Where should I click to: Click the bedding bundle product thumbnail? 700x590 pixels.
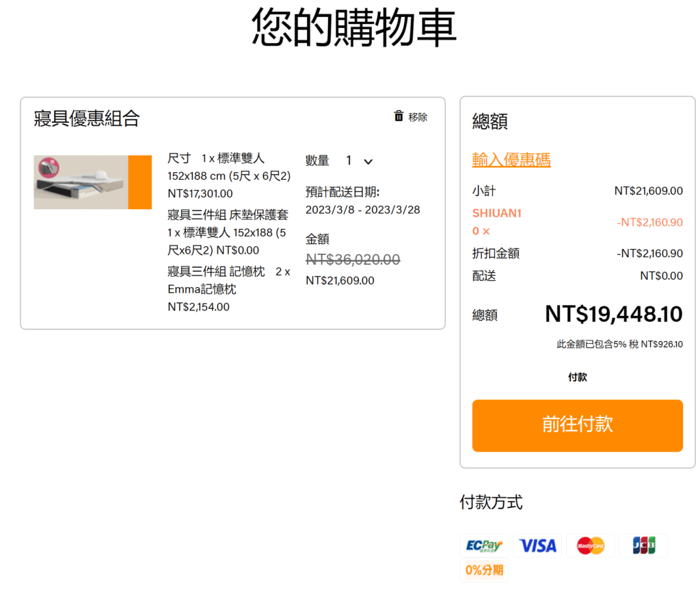(x=92, y=182)
